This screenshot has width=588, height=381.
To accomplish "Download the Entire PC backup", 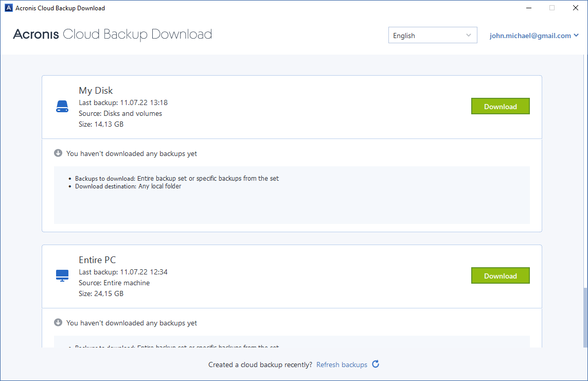I will point(500,275).
